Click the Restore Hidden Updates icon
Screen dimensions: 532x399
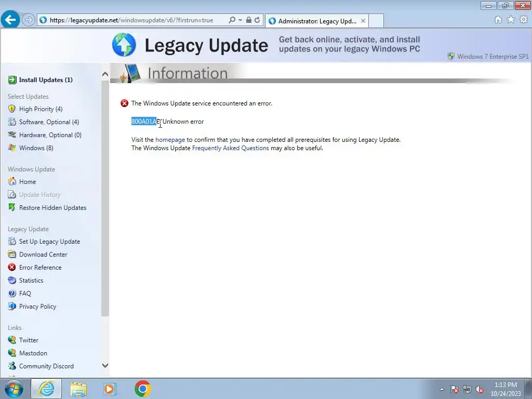12,207
